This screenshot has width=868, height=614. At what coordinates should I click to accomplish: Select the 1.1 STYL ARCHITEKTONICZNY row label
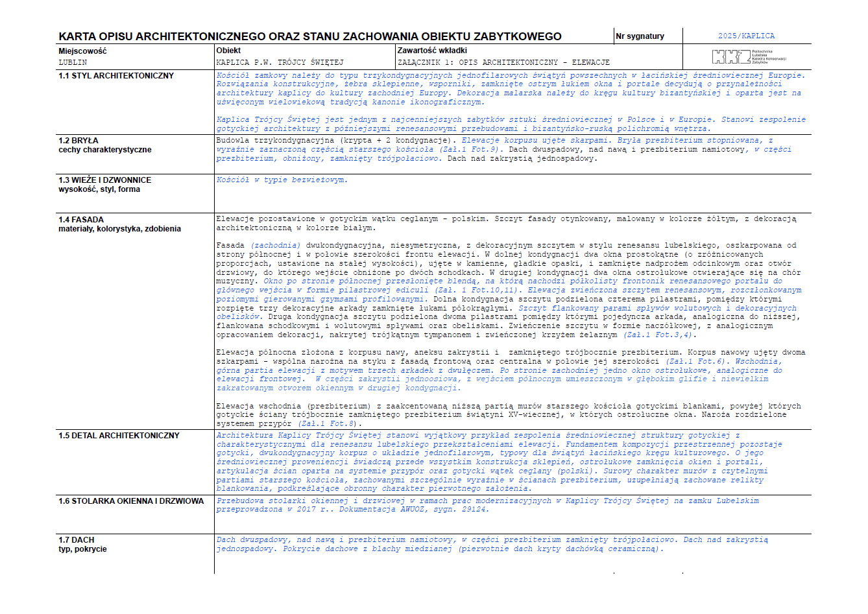point(116,76)
